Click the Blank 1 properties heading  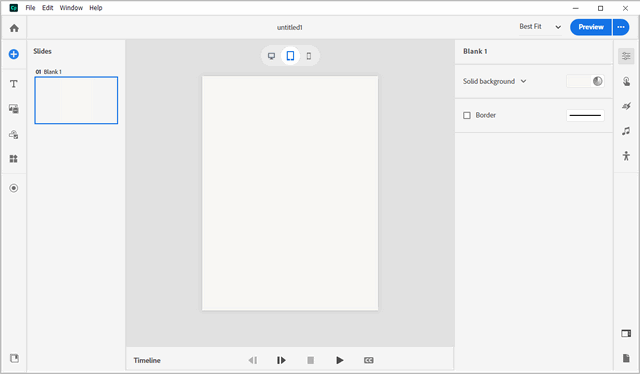coord(475,51)
